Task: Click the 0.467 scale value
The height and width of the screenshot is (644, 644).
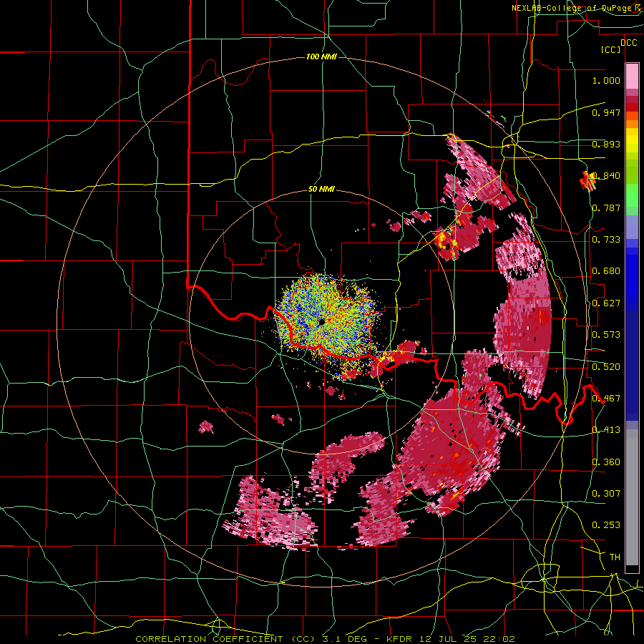Action: (606, 399)
